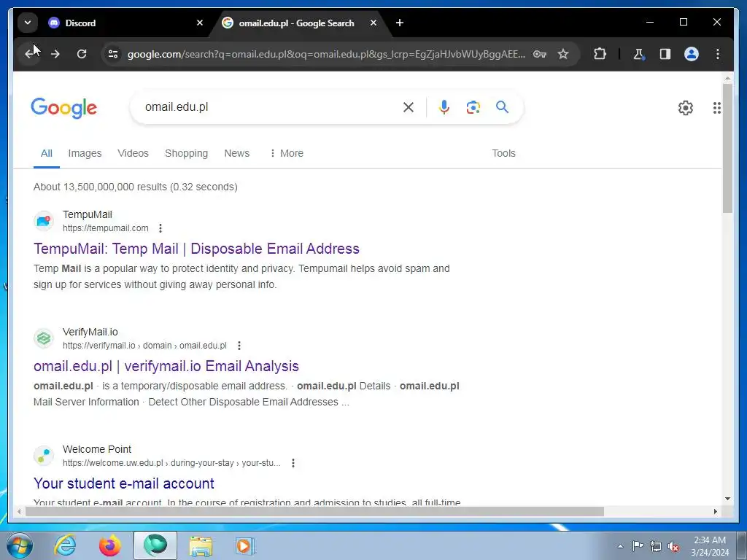Open a new browser tab
Viewport: 747px width, 560px height.
400,23
